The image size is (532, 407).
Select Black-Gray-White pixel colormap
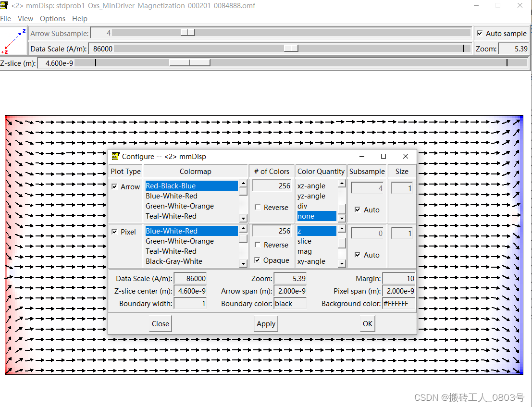tap(191, 261)
